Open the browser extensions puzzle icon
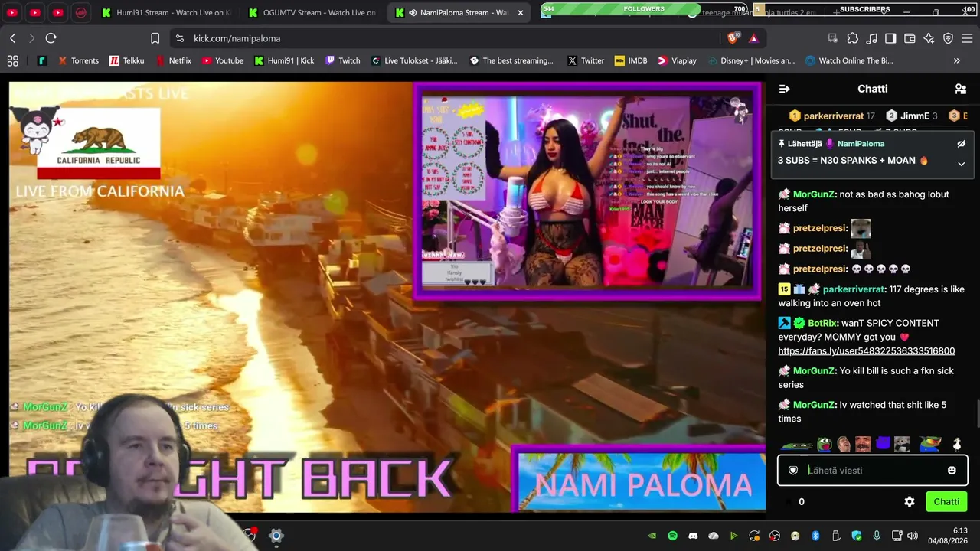The image size is (980, 551). pyautogui.click(x=852, y=38)
